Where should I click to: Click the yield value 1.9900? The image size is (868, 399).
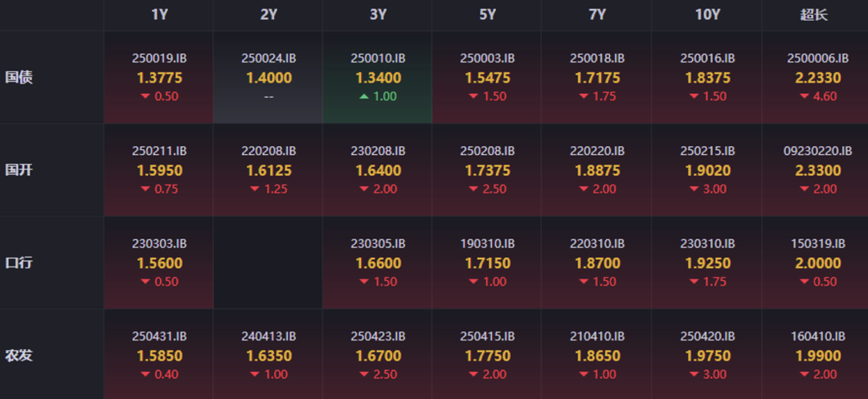(818, 356)
